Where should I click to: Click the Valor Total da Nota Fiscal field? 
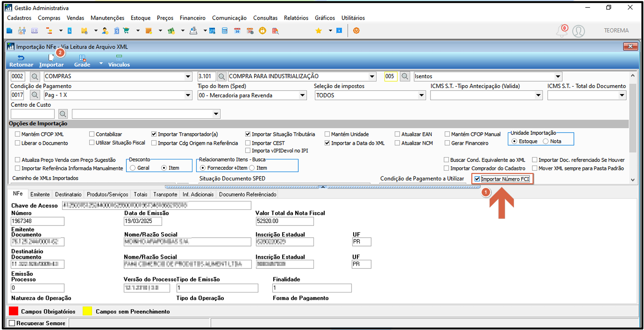pos(284,221)
